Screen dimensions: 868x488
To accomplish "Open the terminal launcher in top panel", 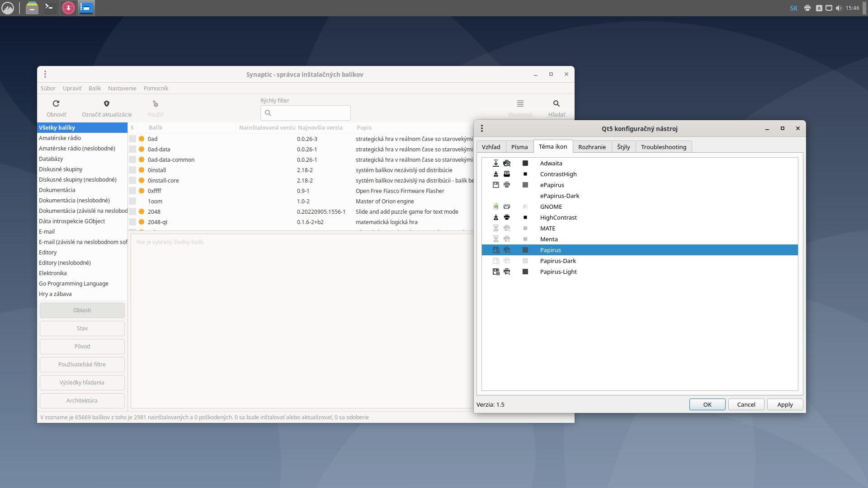I will tap(49, 7).
